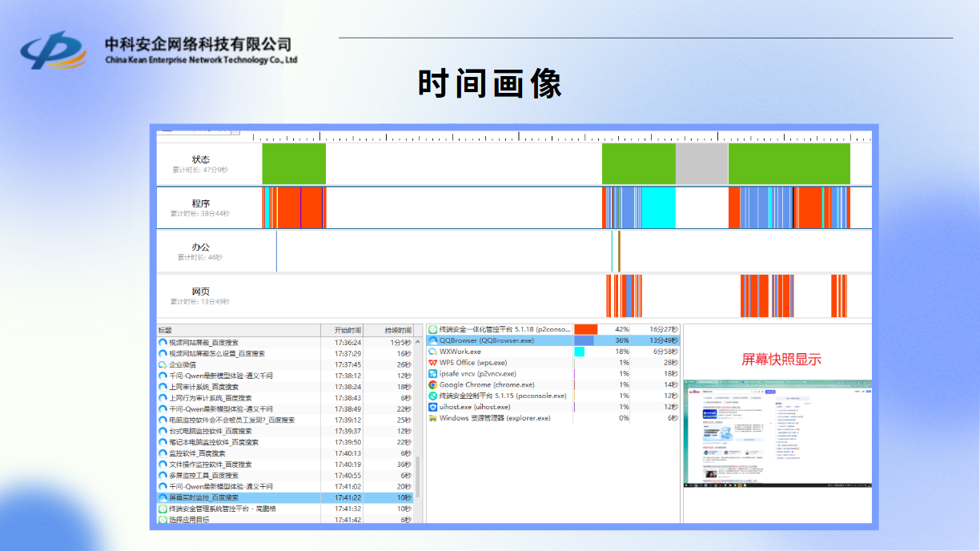The image size is (980, 551).
Task: Click the icon beside 电脑监控软件会不会被员工发现
Action: click(163, 420)
